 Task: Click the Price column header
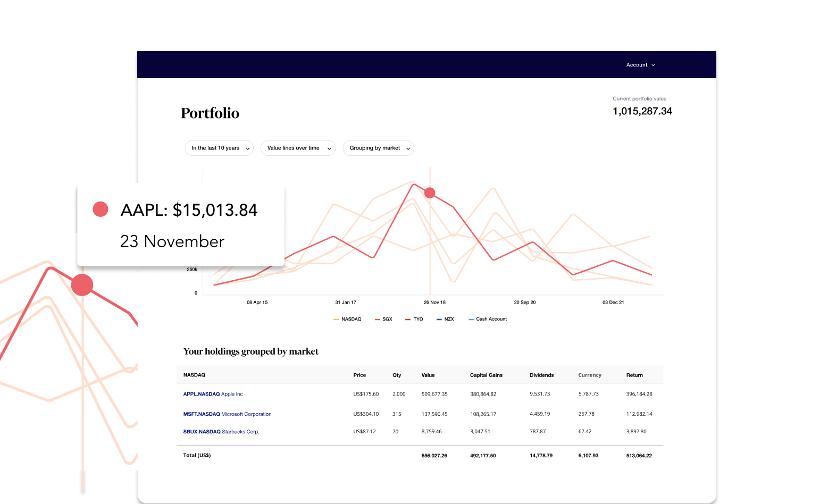tap(359, 375)
